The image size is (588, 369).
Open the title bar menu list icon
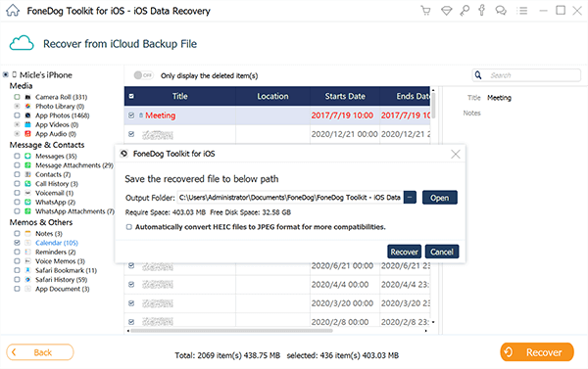click(x=521, y=11)
